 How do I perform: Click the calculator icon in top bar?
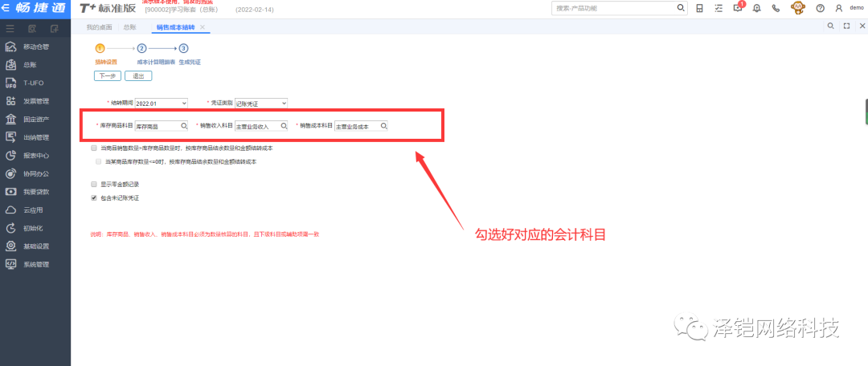699,8
